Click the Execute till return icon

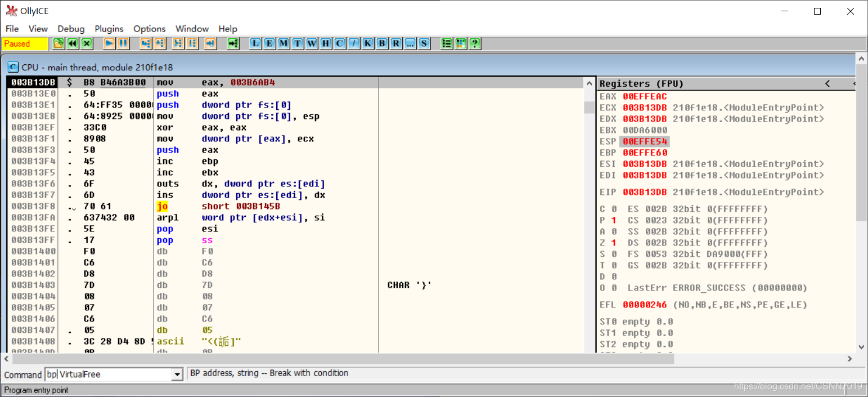point(210,43)
